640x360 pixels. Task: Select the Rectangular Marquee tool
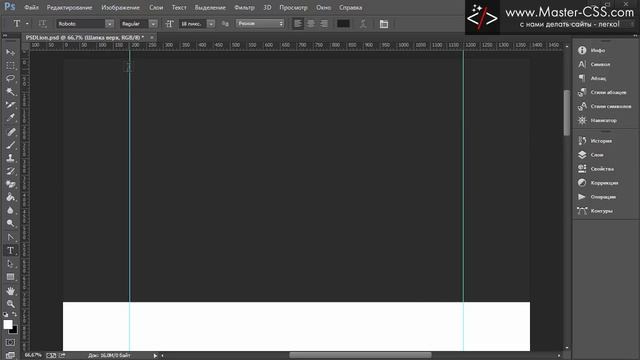(x=11, y=66)
